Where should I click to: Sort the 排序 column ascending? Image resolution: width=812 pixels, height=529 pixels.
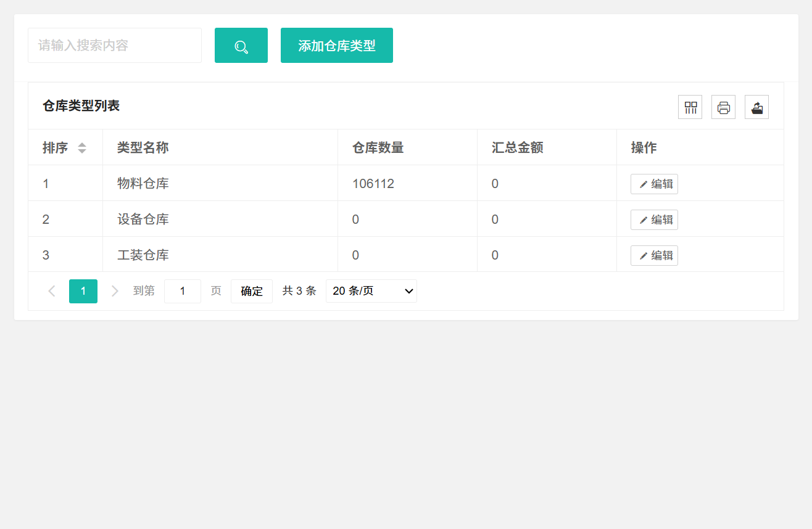(x=82, y=145)
